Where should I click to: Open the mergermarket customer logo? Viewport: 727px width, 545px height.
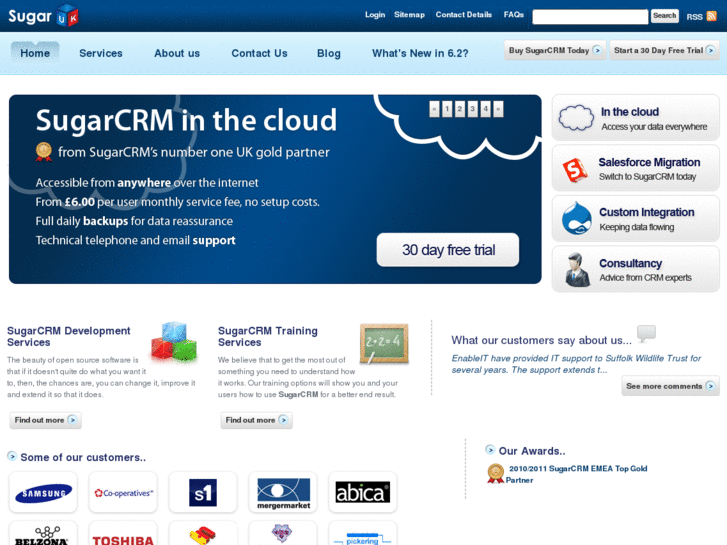[283, 493]
